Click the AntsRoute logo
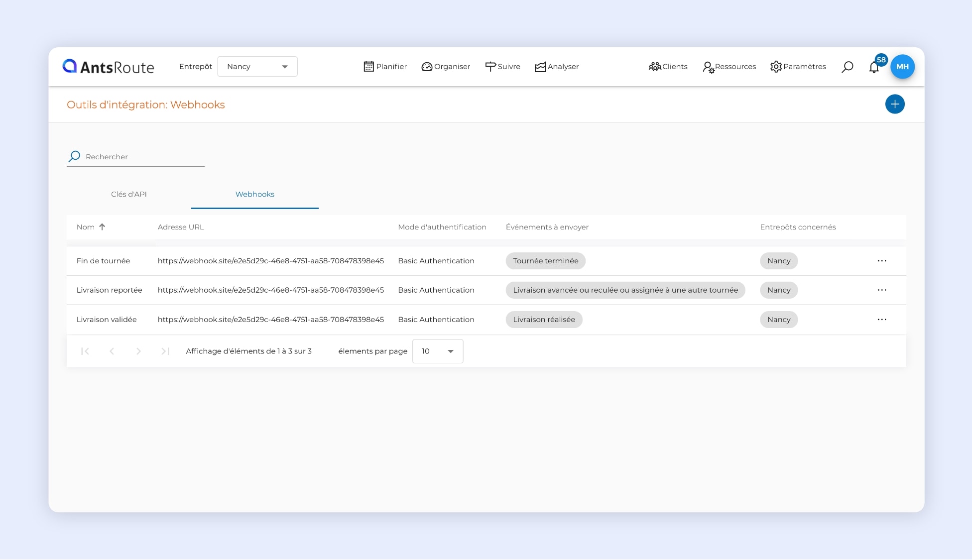The width and height of the screenshot is (972, 560). tap(109, 67)
